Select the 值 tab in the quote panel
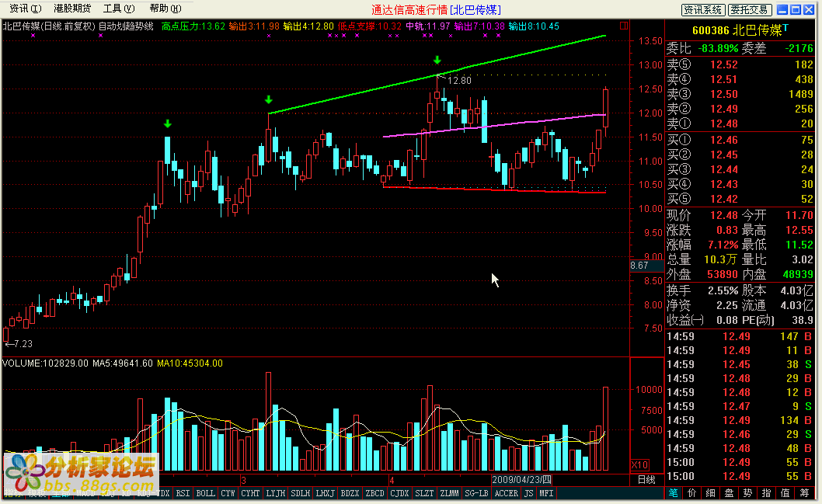This screenshot has width=822, height=504. (x=785, y=492)
